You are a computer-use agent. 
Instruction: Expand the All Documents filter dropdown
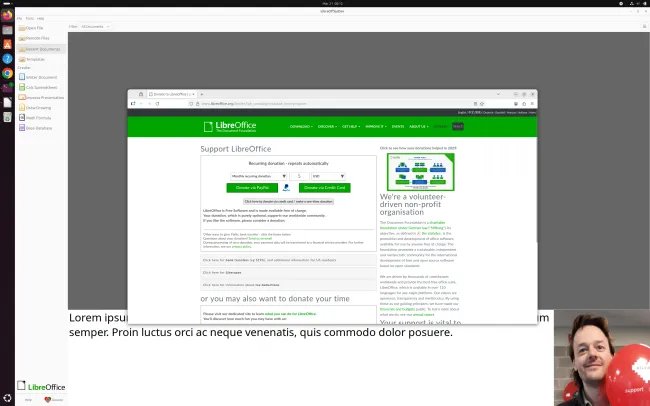(x=95, y=27)
